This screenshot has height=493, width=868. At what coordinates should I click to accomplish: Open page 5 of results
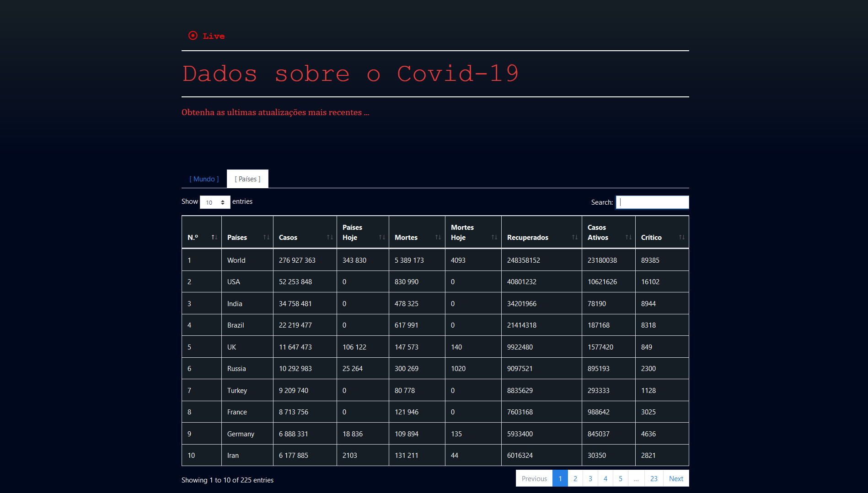coord(620,478)
